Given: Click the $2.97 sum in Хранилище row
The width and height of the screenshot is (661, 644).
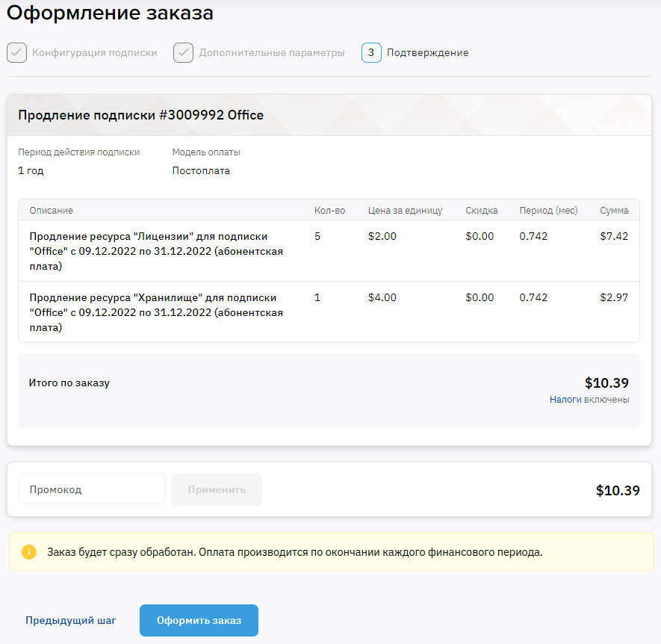Looking at the screenshot, I should (614, 297).
